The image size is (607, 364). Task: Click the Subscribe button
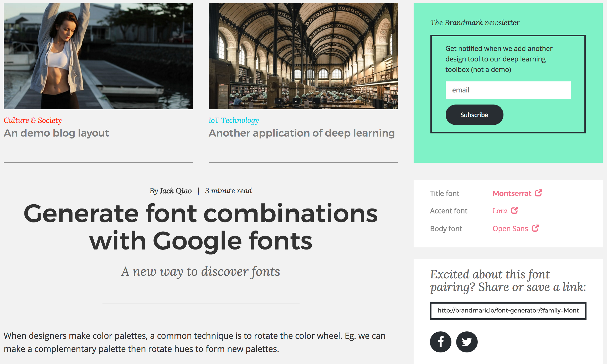pyautogui.click(x=474, y=115)
